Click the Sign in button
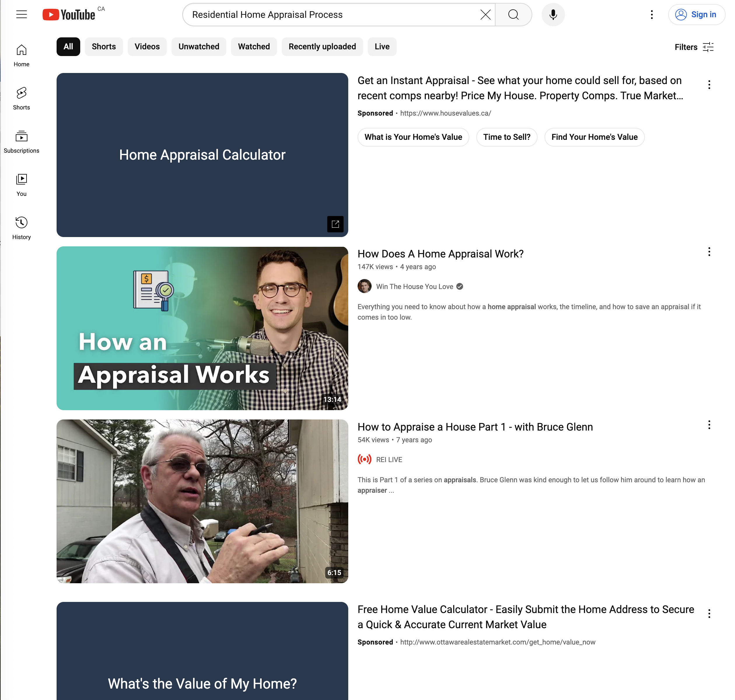Viewport: 735px width, 700px height. 696,15
